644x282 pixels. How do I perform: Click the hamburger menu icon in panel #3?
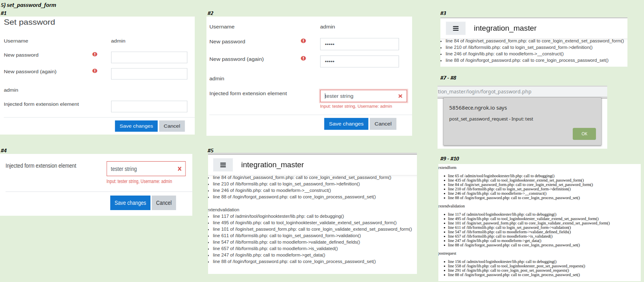pyautogui.click(x=455, y=28)
